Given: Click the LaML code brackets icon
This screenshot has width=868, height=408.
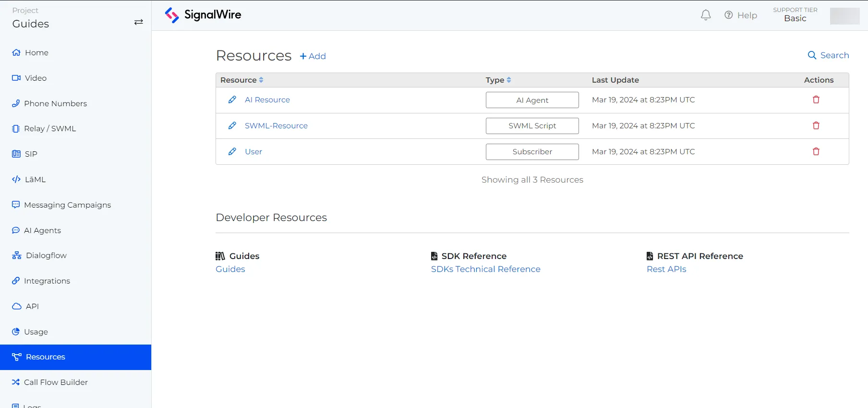Looking at the screenshot, I should [16, 179].
